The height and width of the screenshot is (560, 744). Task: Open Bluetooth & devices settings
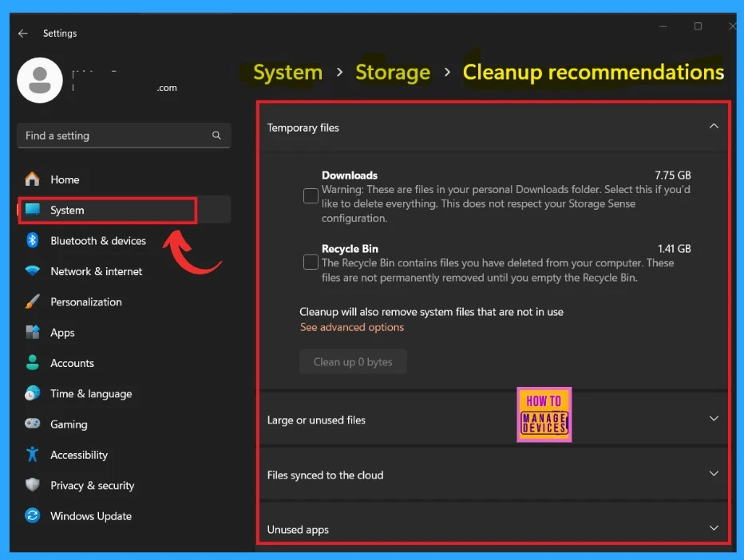(124, 240)
